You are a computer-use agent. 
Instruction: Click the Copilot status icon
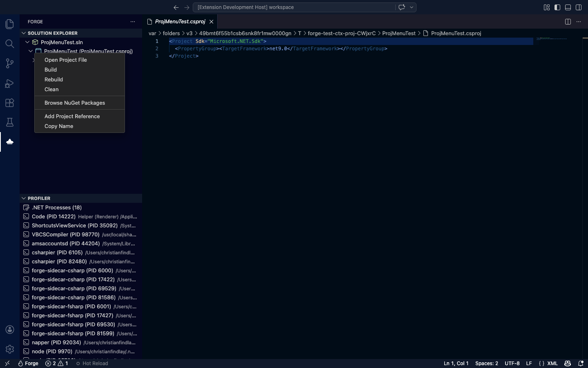(x=568, y=363)
